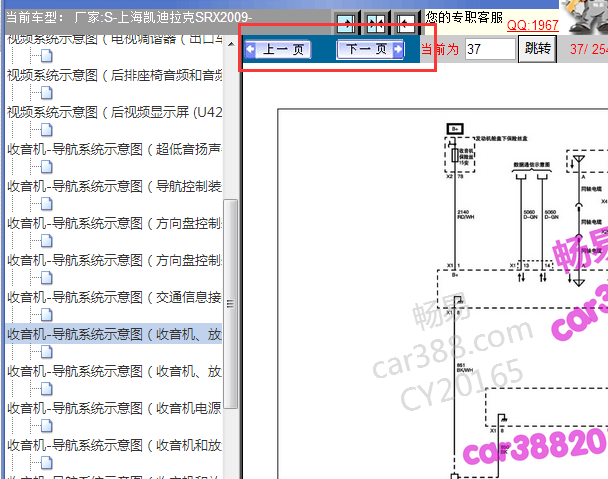Click the 37/ 254 page counter text

[589, 49]
